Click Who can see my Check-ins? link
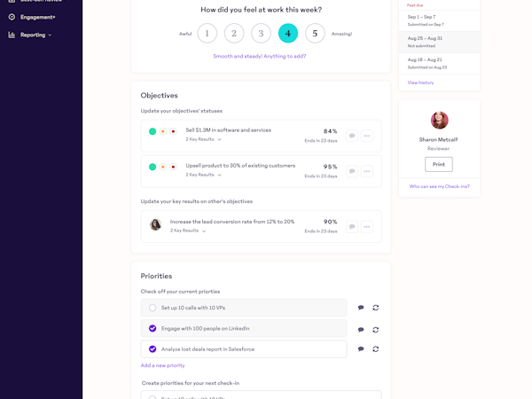 [440, 186]
